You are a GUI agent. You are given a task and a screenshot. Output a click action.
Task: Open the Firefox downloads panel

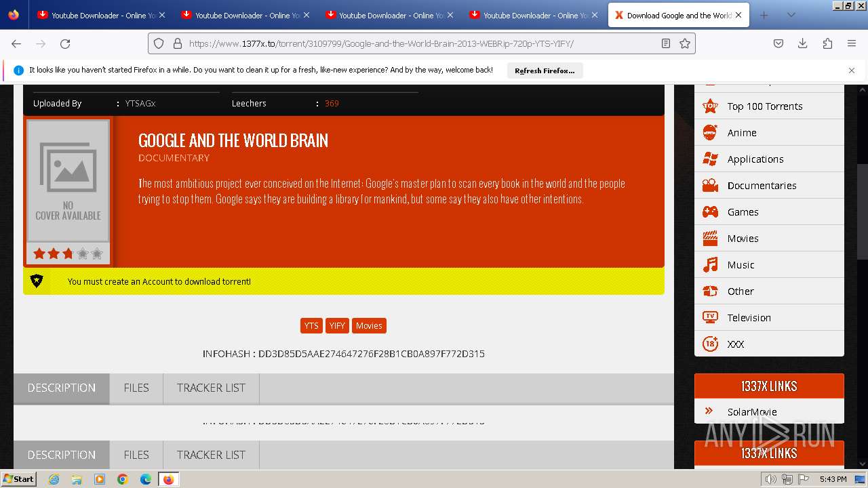[x=803, y=43]
